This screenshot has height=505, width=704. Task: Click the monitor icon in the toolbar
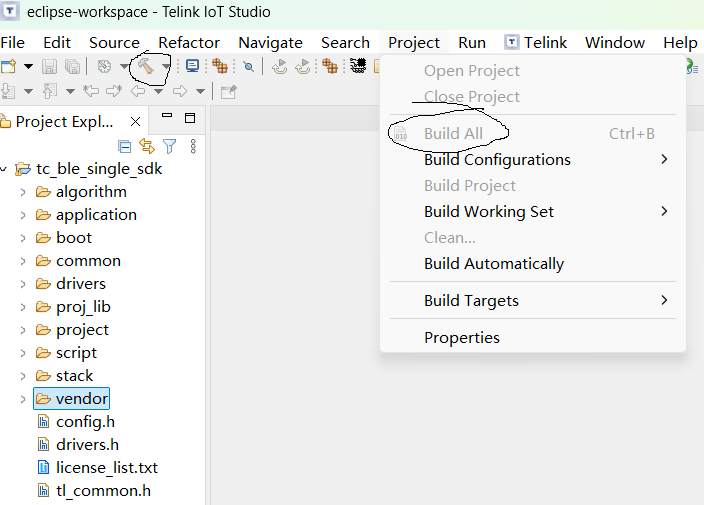[192, 66]
